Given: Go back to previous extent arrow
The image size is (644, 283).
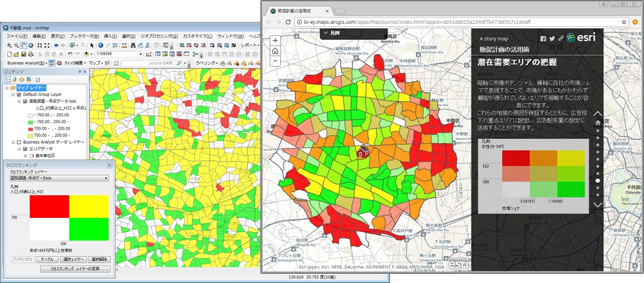Looking at the screenshot, I should 56,45.
